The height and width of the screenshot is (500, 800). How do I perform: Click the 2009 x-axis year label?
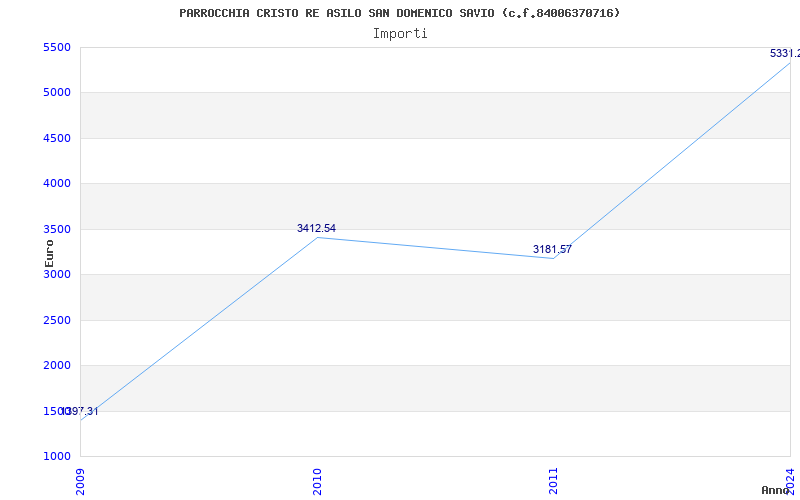pyautogui.click(x=81, y=481)
